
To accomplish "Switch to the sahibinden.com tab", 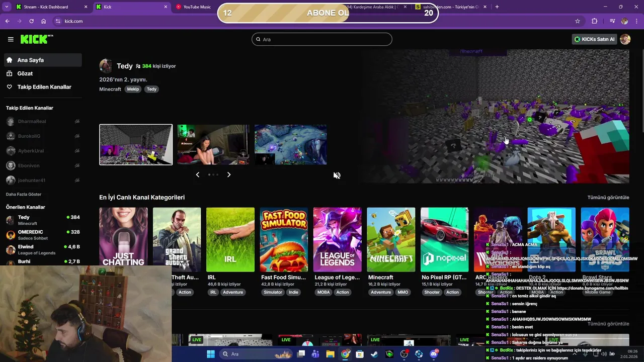I will pos(450,7).
